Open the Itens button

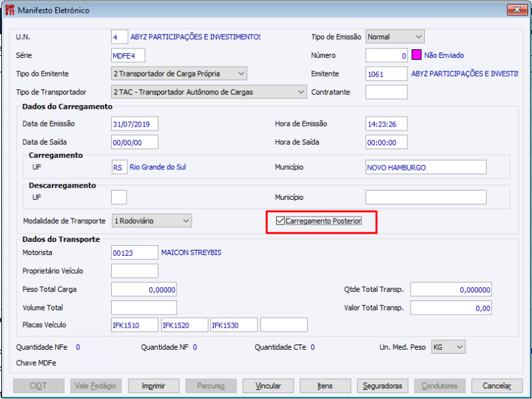click(325, 386)
